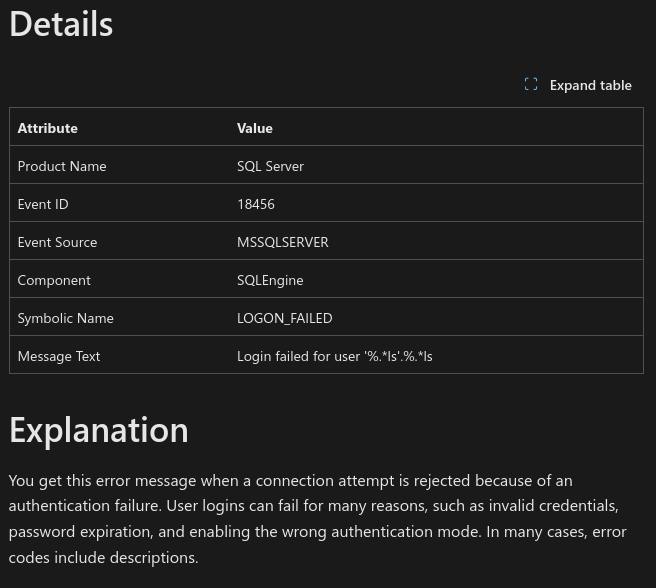This screenshot has width=656, height=588.
Task: Click the Value column header
Action: 255,128
